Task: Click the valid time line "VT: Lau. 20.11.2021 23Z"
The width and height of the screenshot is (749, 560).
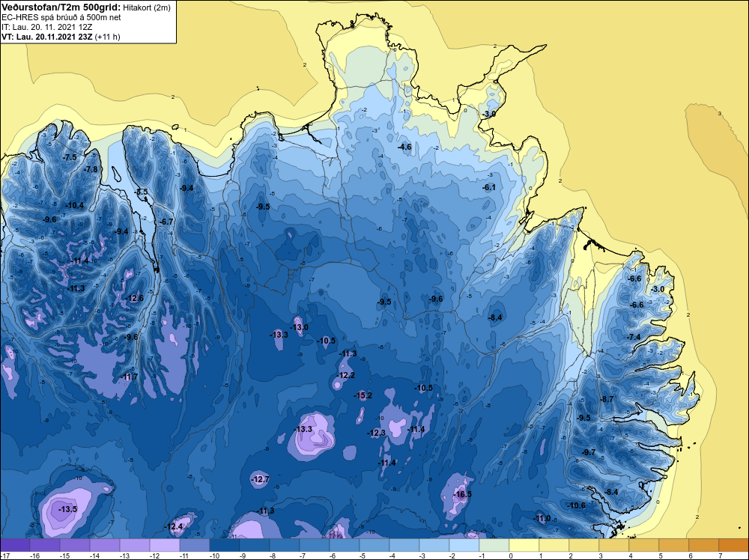Action: [47, 37]
